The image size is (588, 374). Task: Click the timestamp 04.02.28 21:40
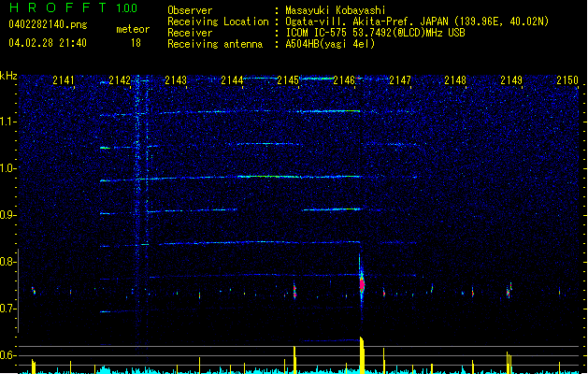click(x=48, y=43)
